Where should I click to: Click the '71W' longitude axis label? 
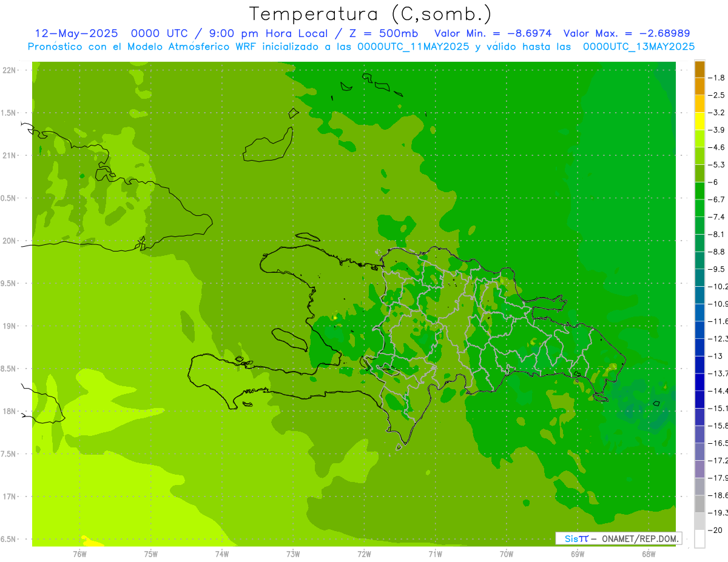[435, 554]
